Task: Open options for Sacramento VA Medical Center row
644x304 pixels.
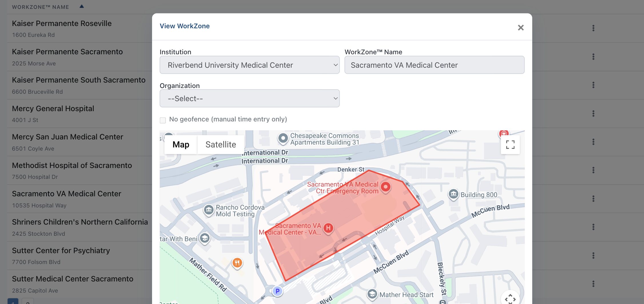Action: click(x=593, y=199)
